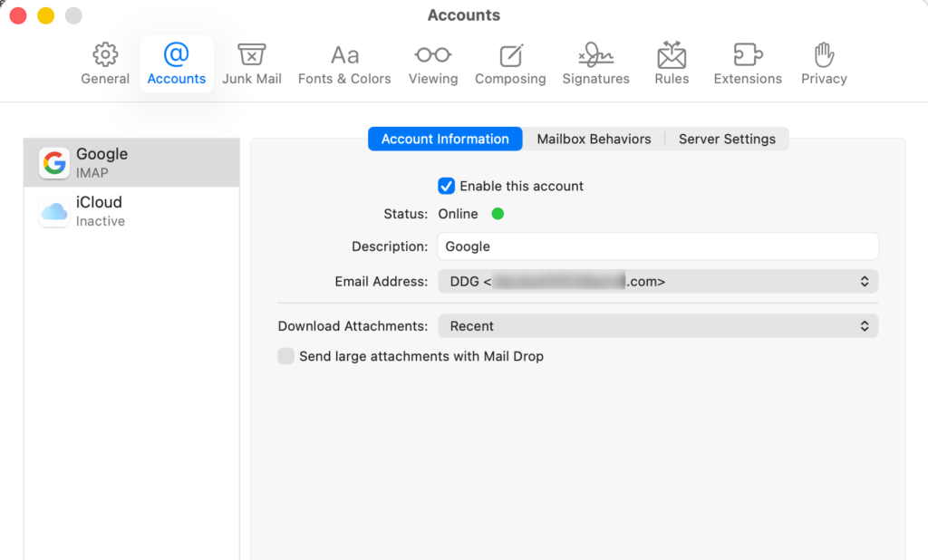This screenshot has height=560, width=928.
Task: Open Composing preferences pencil icon
Action: [510, 55]
